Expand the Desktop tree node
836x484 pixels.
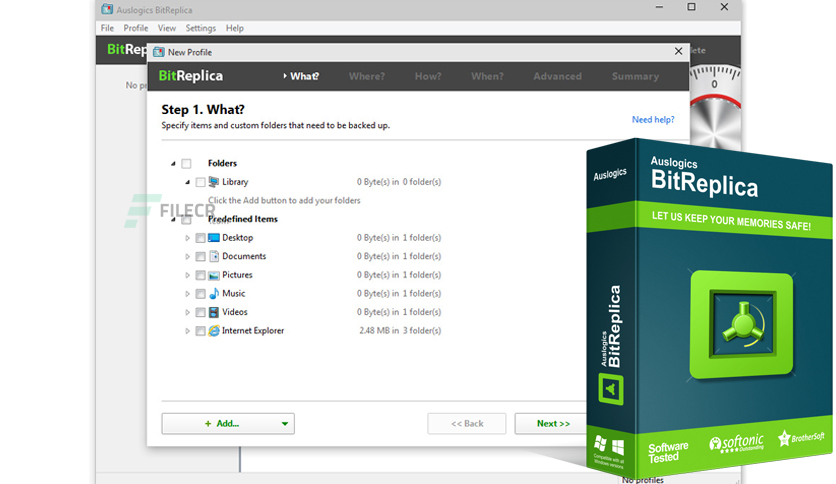(x=187, y=238)
